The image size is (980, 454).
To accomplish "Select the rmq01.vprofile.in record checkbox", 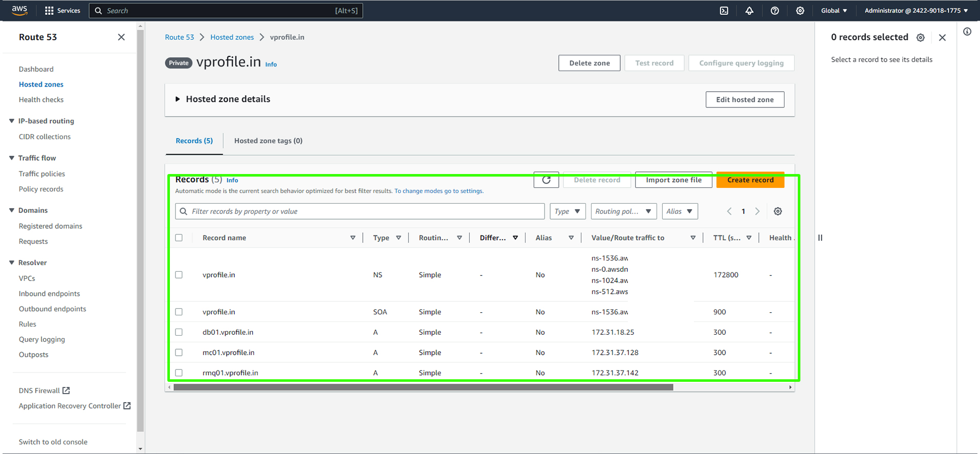I will point(179,373).
